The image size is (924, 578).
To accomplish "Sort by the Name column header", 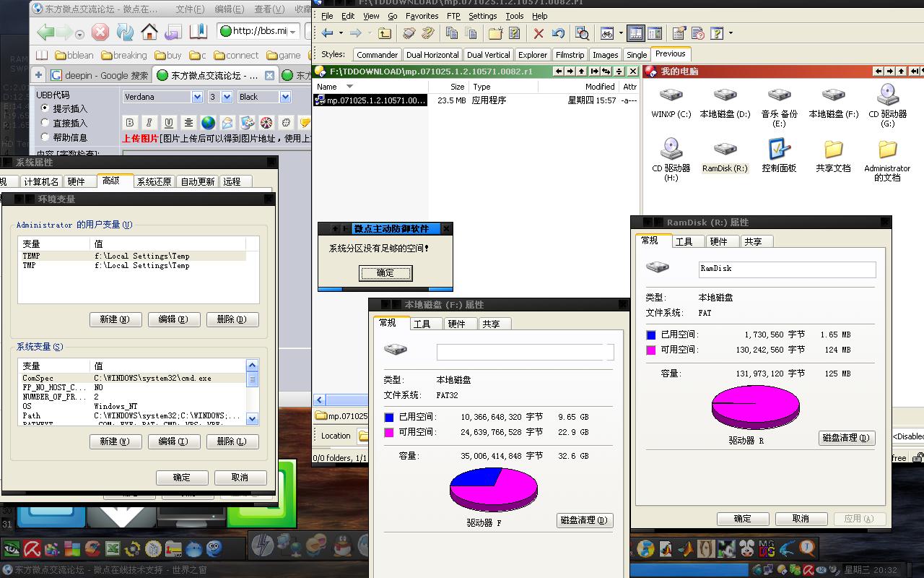I will click(x=371, y=87).
